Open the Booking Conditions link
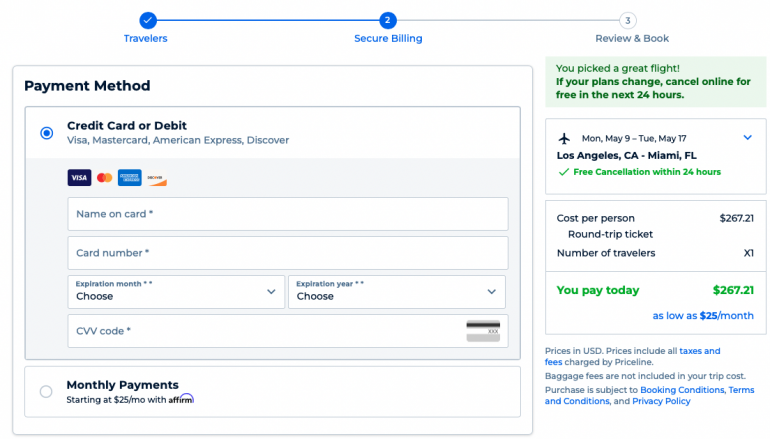Screen dimensions: 770x439 pyautogui.click(x=681, y=389)
